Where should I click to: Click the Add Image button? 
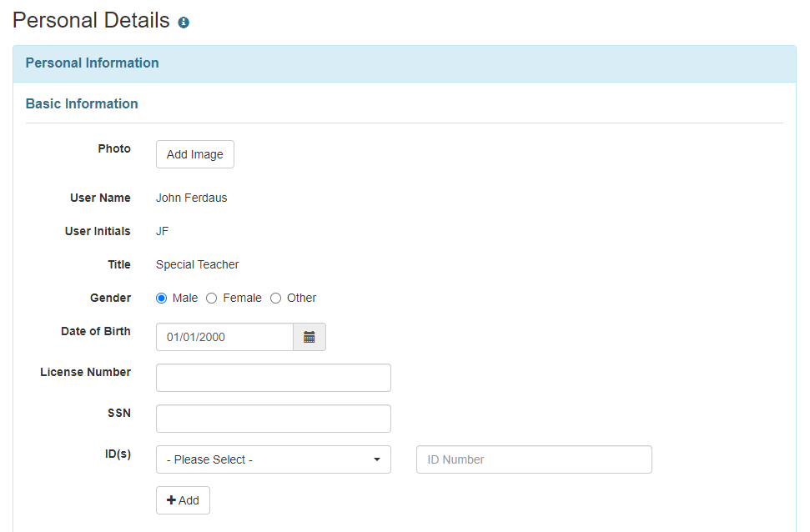coord(194,154)
